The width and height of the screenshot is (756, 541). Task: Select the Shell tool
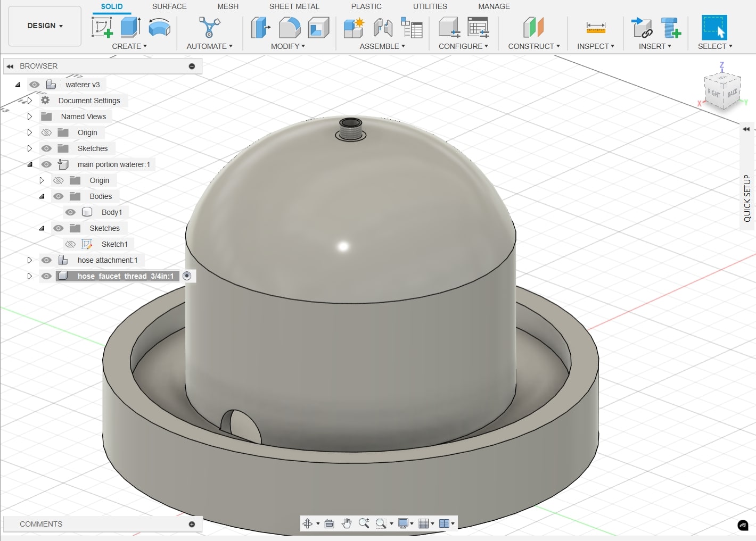tap(318, 27)
